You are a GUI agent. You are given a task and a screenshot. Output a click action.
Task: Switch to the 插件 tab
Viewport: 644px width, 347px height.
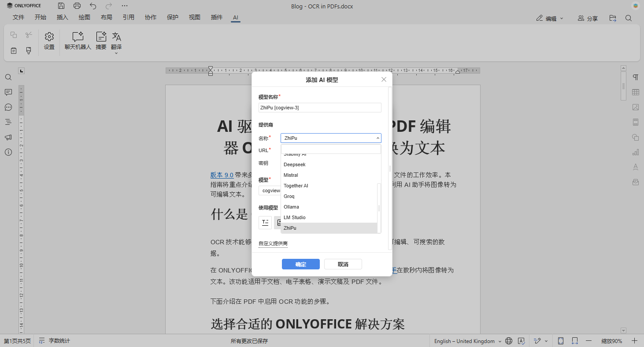coord(217,17)
